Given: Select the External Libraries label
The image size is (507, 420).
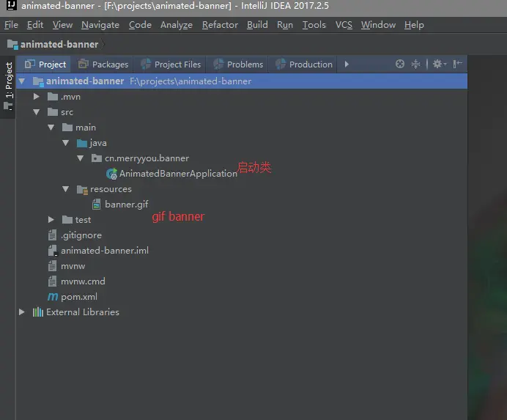Looking at the screenshot, I should (x=83, y=312).
